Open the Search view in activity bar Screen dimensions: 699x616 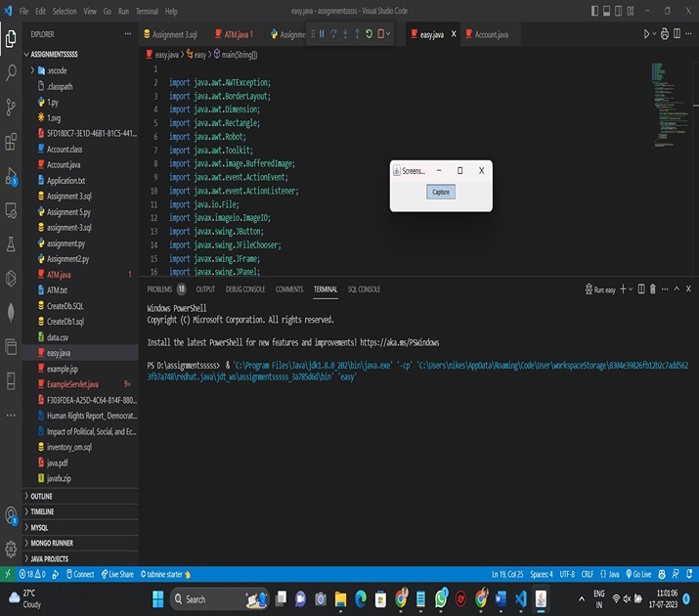(x=12, y=72)
